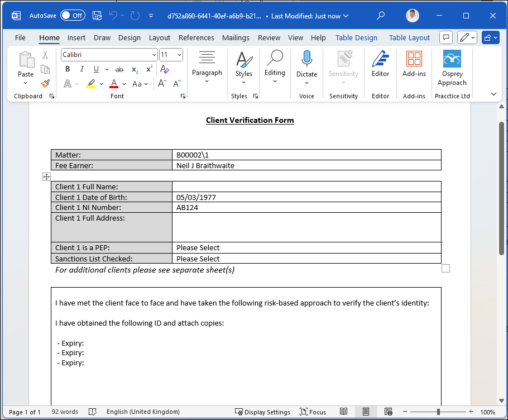
Task: Open the Font dialog launcher
Action: pos(183,96)
